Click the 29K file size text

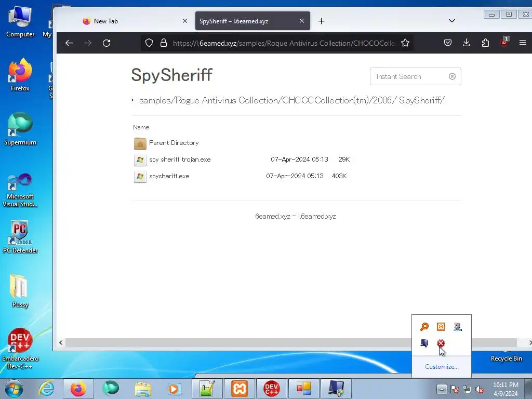point(344,159)
